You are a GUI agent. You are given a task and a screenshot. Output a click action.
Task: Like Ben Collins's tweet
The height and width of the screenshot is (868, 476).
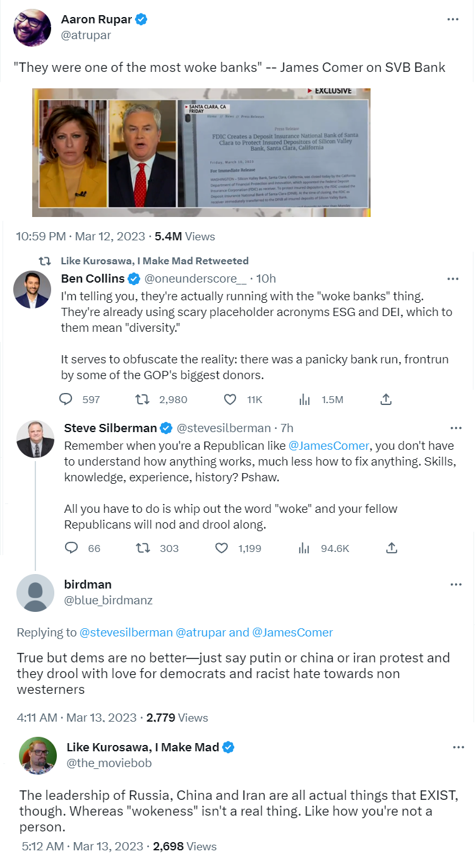pyautogui.click(x=230, y=399)
